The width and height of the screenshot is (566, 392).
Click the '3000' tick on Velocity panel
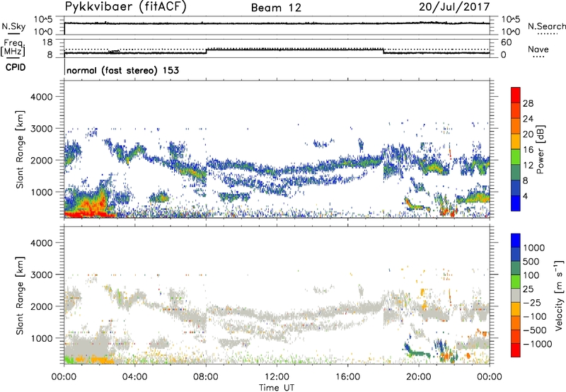[41, 275]
